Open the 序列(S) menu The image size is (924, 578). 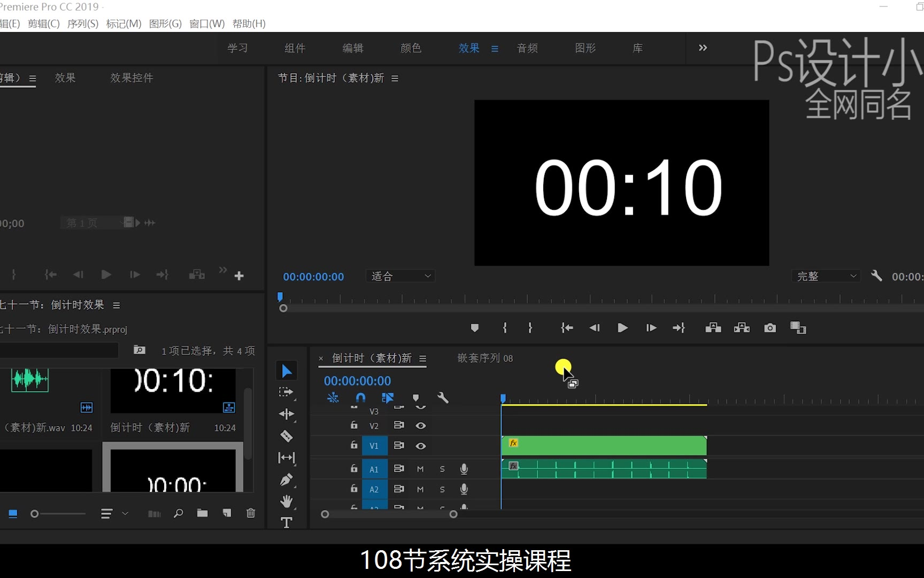(82, 24)
